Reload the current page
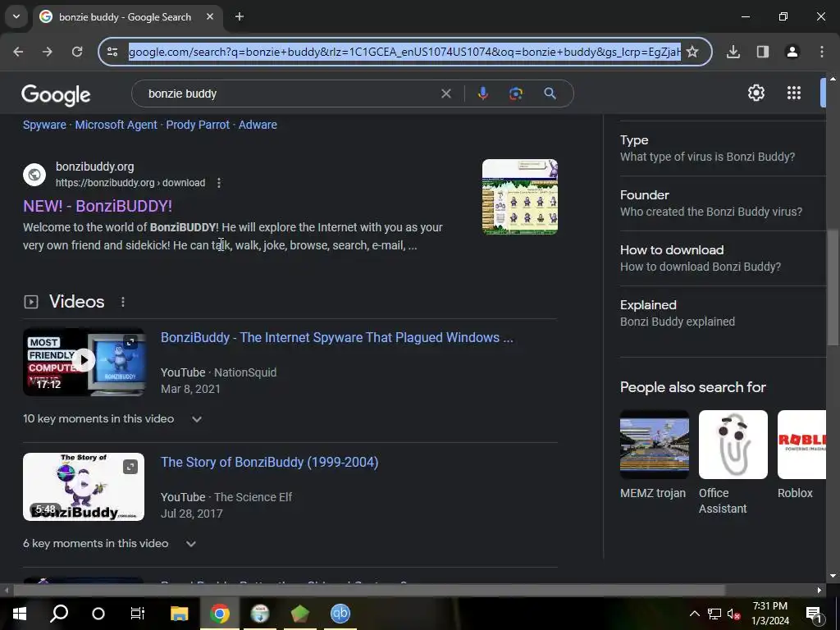The image size is (840, 630). [x=77, y=52]
